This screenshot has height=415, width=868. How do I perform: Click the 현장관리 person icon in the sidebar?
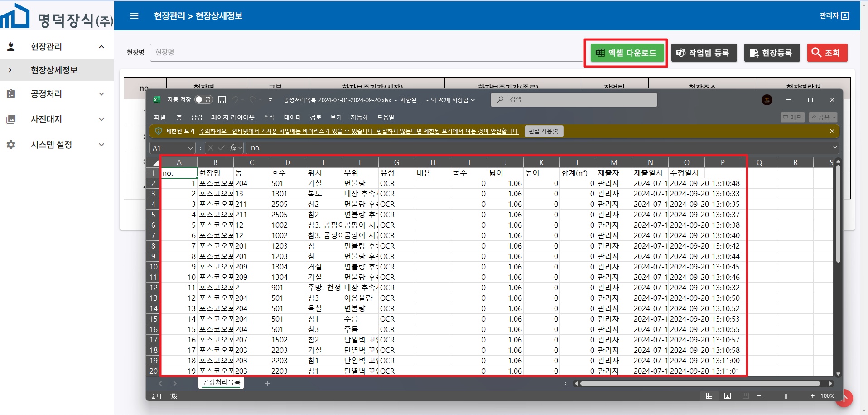11,46
